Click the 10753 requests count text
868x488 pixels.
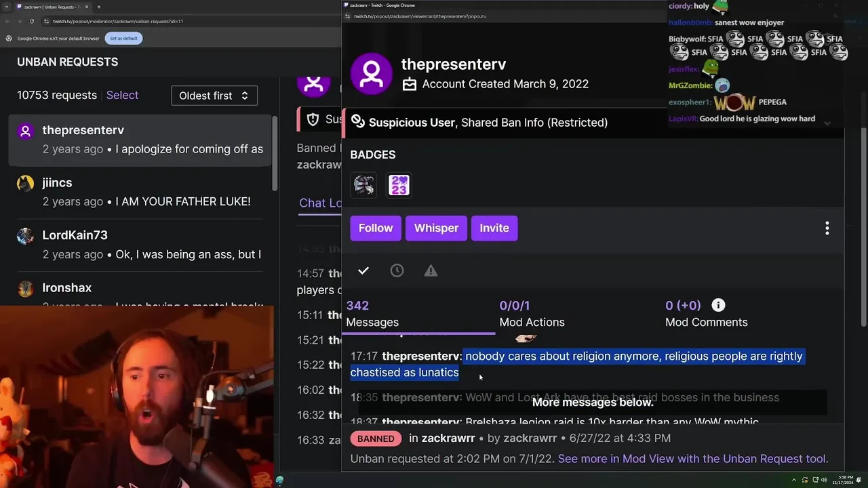pos(57,96)
